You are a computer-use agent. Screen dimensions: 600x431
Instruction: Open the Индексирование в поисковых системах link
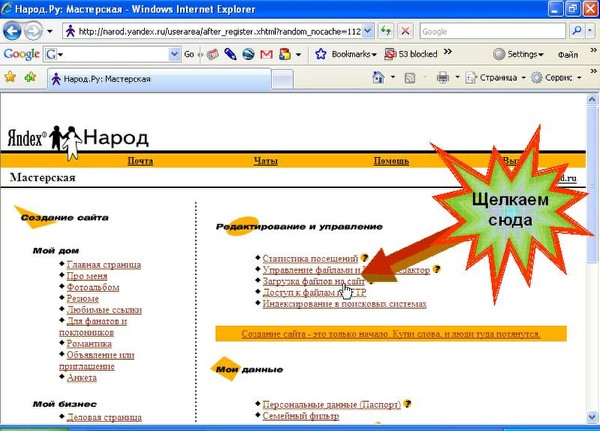click(x=344, y=304)
